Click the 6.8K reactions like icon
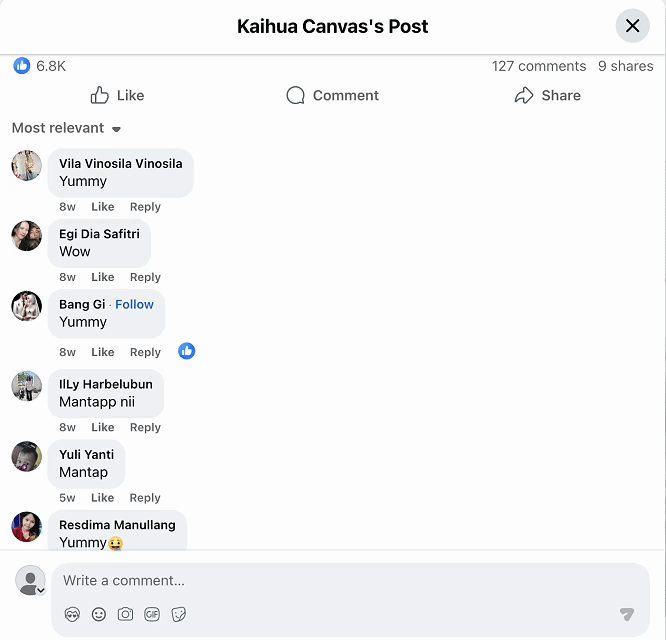This screenshot has height=640, width=666. (22, 66)
